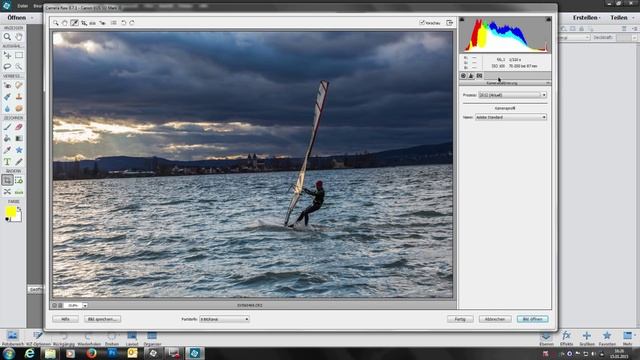Viewport: 640px width, 360px height.
Task: Open Camera Raw preferences dialog icon
Action: (x=113, y=23)
